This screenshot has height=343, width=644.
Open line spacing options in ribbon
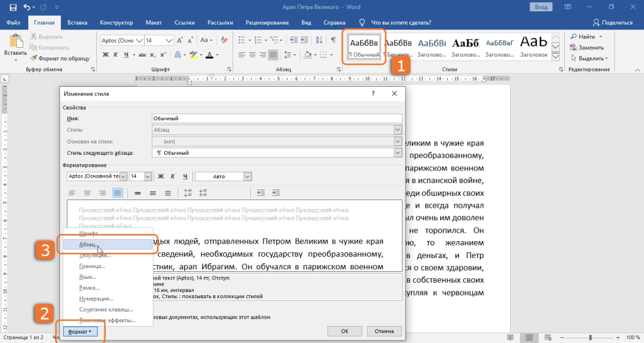tap(289, 55)
